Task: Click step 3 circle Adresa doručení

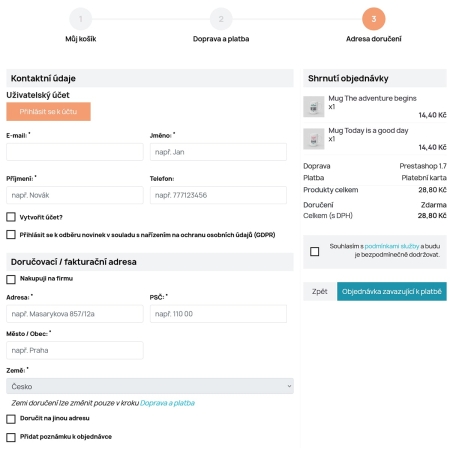Action: [374, 19]
